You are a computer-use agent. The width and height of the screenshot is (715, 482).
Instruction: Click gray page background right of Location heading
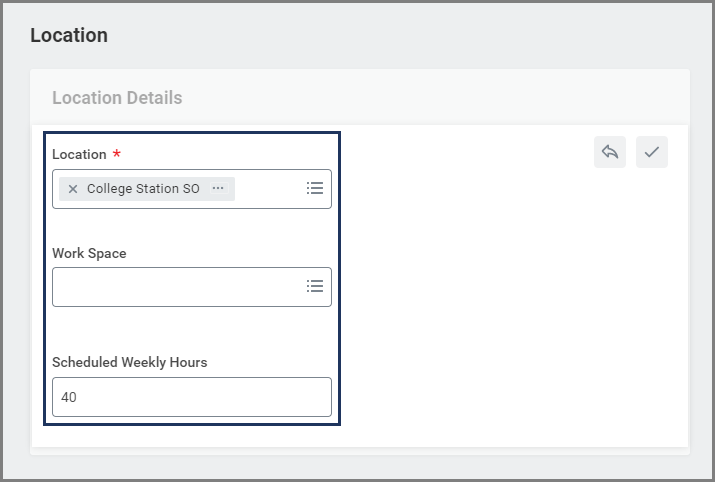pos(400,36)
